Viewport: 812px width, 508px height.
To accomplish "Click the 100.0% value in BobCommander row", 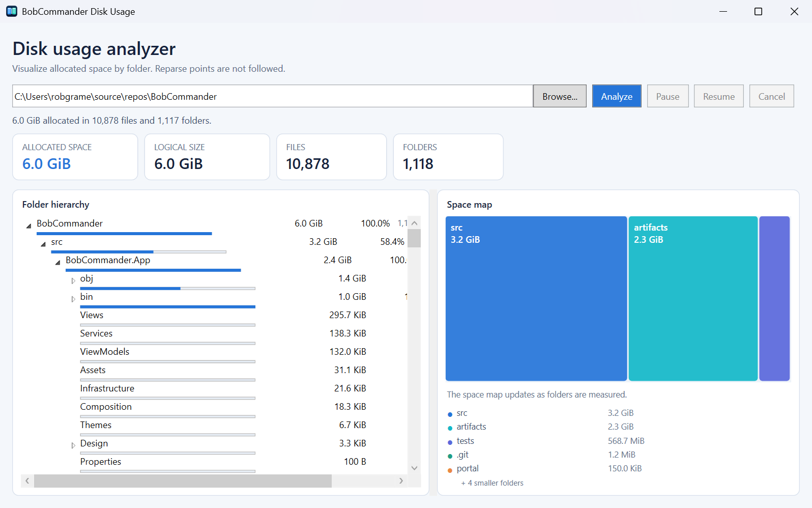I will click(x=375, y=223).
